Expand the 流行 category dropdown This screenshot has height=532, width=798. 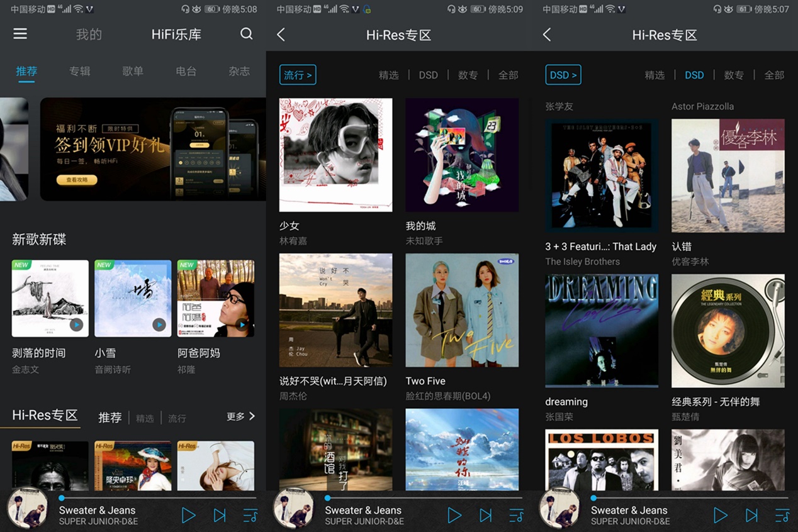[298, 75]
